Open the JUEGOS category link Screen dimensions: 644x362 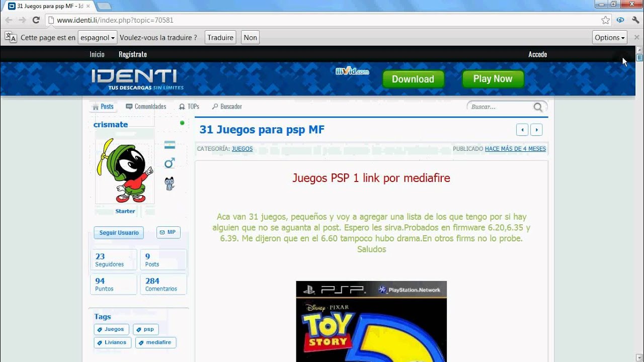[242, 149]
